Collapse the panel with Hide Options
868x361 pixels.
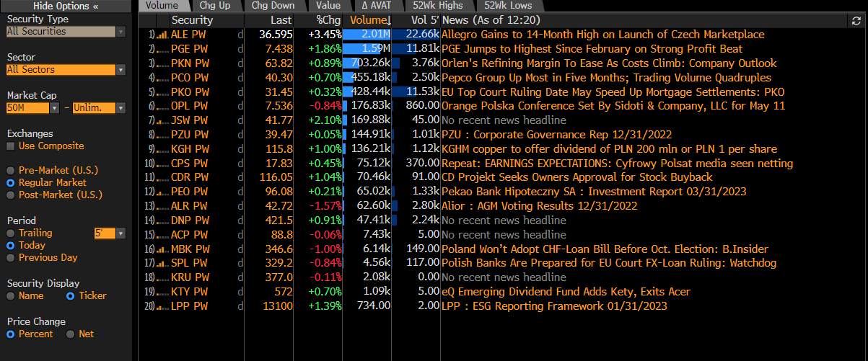66,6
